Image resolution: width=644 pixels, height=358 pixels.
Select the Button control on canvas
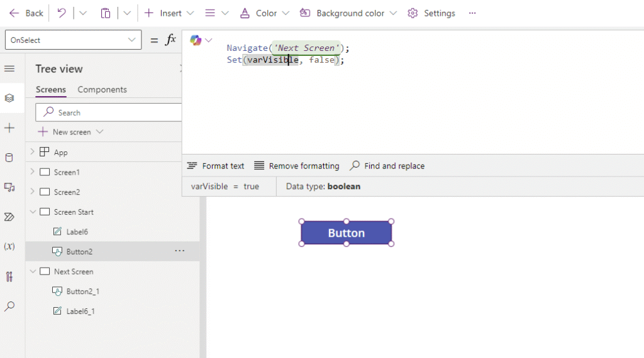[347, 232]
